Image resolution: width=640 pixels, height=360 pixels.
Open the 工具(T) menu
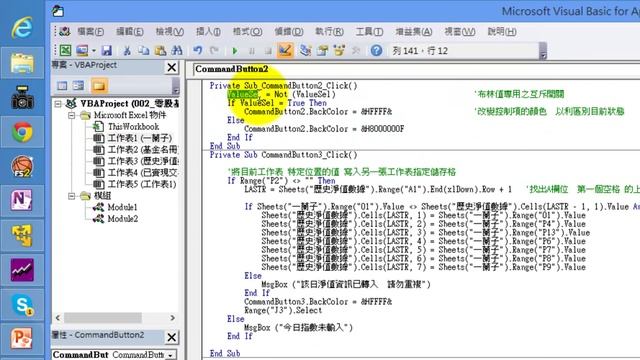pyautogui.click(x=369, y=31)
